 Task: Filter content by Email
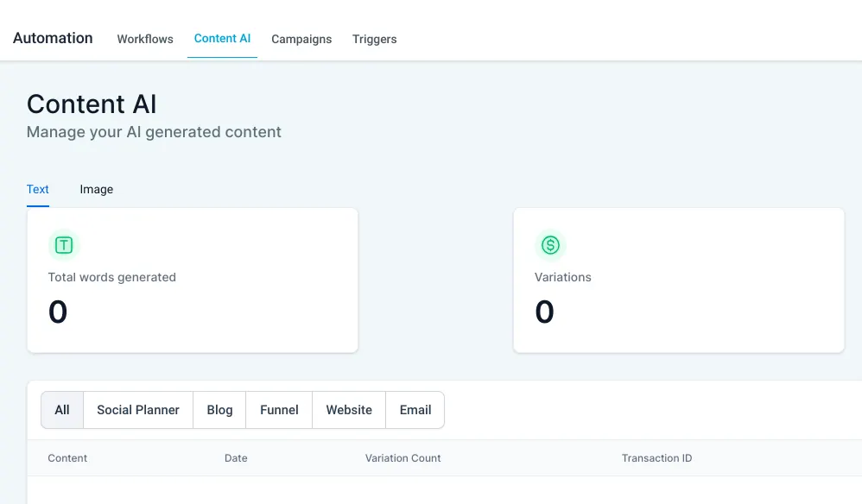point(415,410)
